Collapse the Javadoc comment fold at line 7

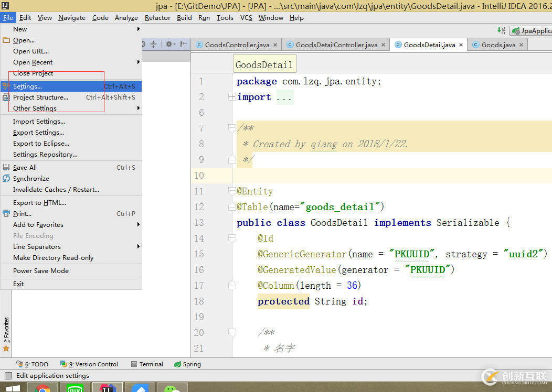tap(232, 128)
